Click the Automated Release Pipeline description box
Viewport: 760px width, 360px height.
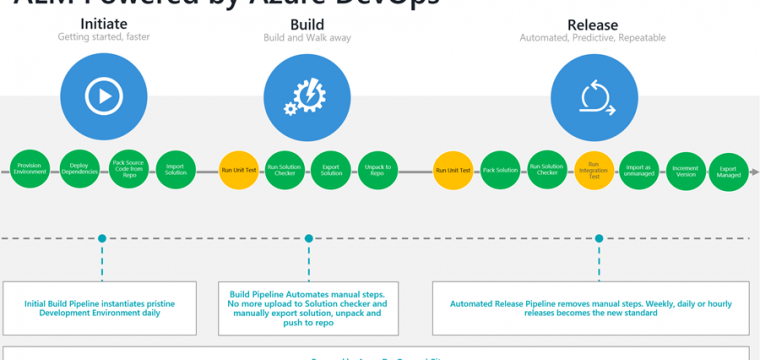point(591,308)
